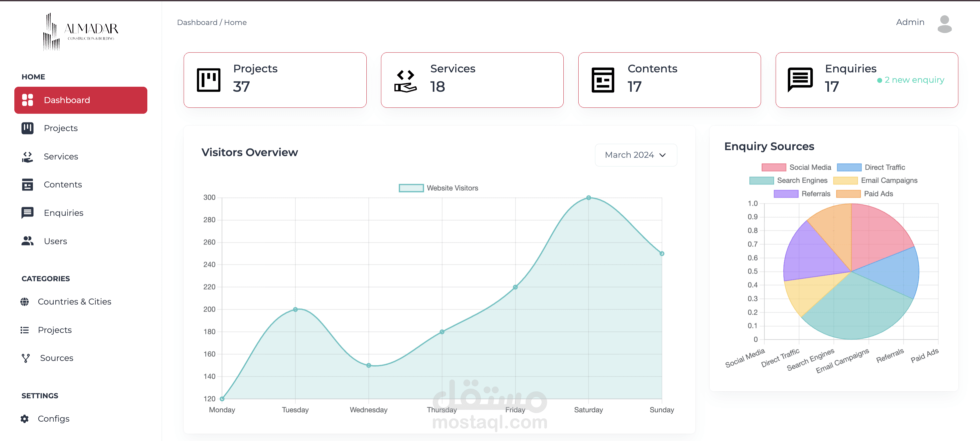This screenshot has width=980, height=441.
Task: Click the Services card hand-code icon
Action: pos(405,80)
